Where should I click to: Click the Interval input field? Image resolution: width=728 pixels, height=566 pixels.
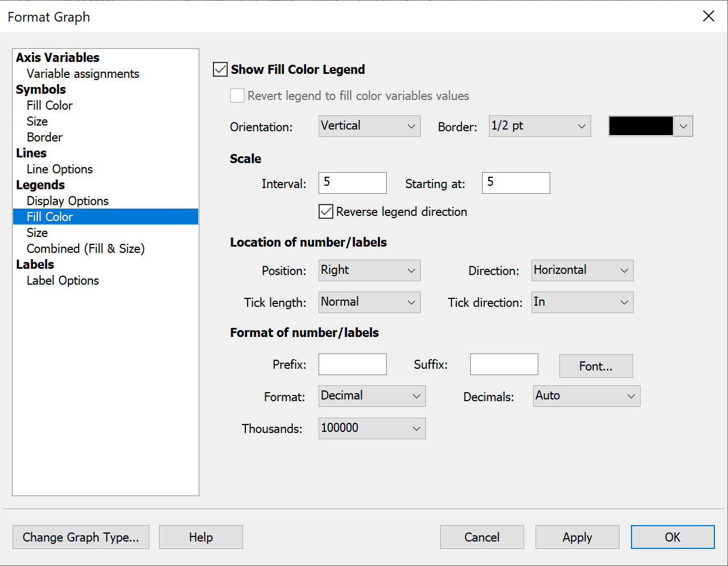coord(352,182)
